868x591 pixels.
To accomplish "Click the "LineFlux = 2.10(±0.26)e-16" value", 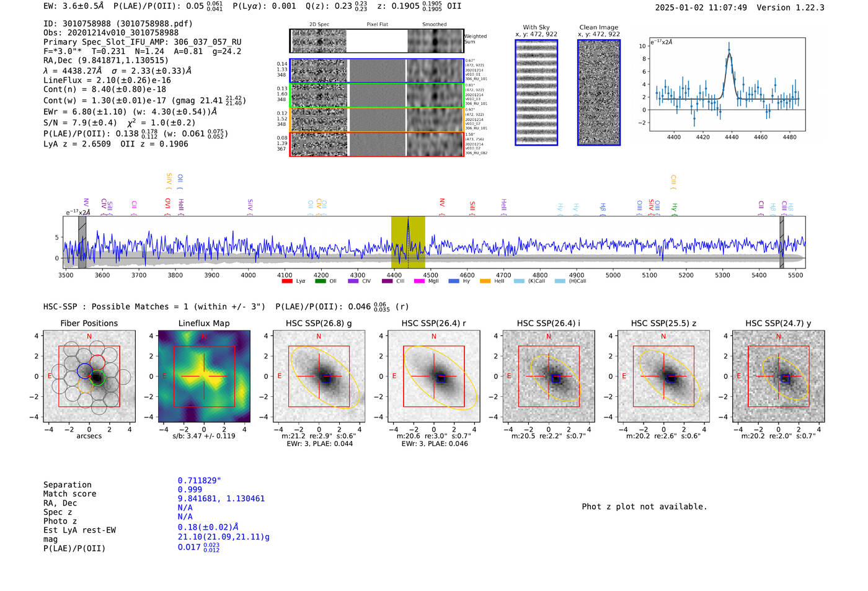I will click(x=107, y=81).
